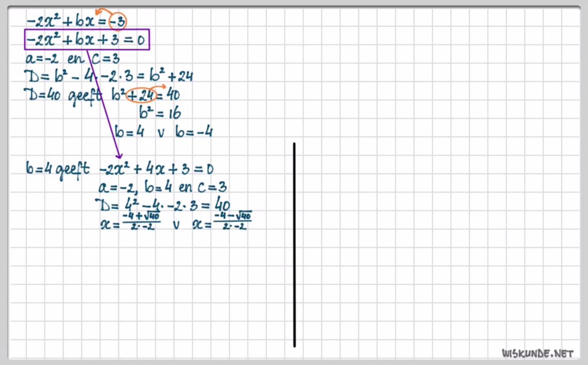This screenshot has height=365, width=588.
Task: Click the solution 'b=-4'
Action: pyautogui.click(x=194, y=132)
